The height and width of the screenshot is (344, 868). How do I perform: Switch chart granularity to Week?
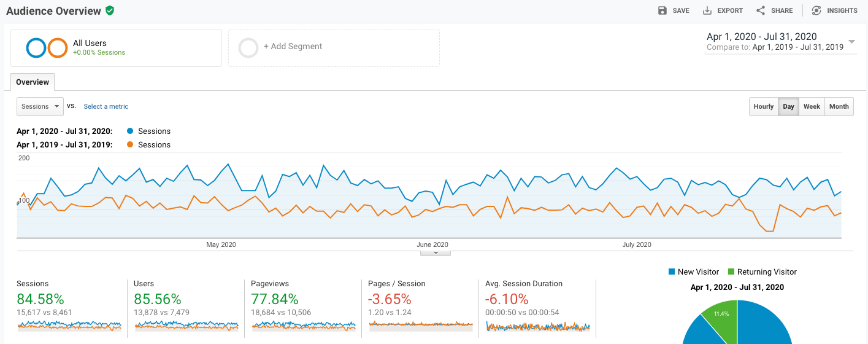812,106
